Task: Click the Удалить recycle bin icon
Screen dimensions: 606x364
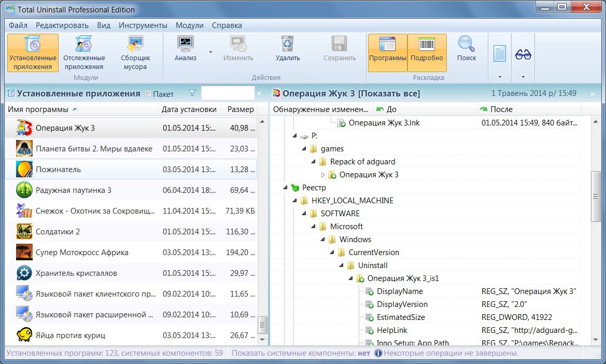Action: coord(288,44)
